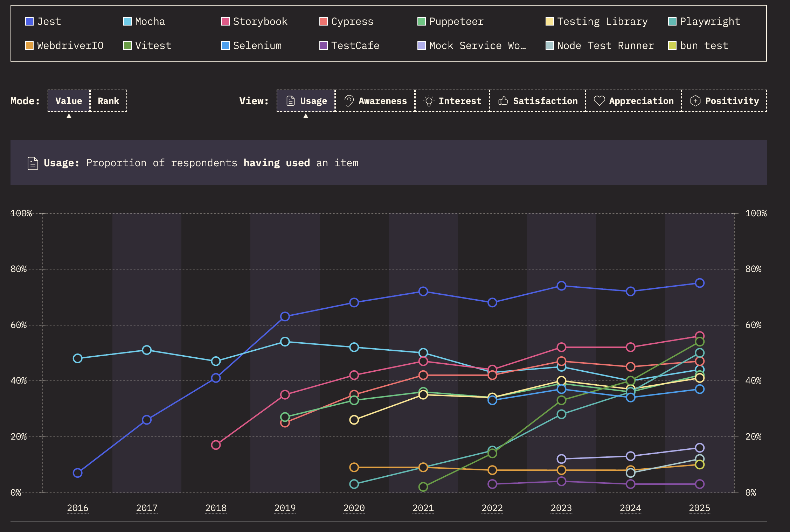Toggle Playwright in the legend
The width and height of the screenshot is (790, 532).
click(x=704, y=21)
